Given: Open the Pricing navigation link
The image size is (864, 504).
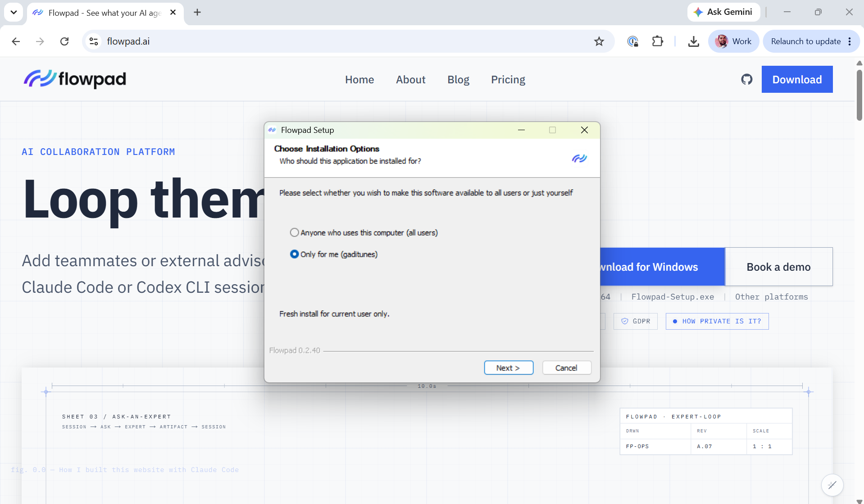Looking at the screenshot, I should coord(508,80).
